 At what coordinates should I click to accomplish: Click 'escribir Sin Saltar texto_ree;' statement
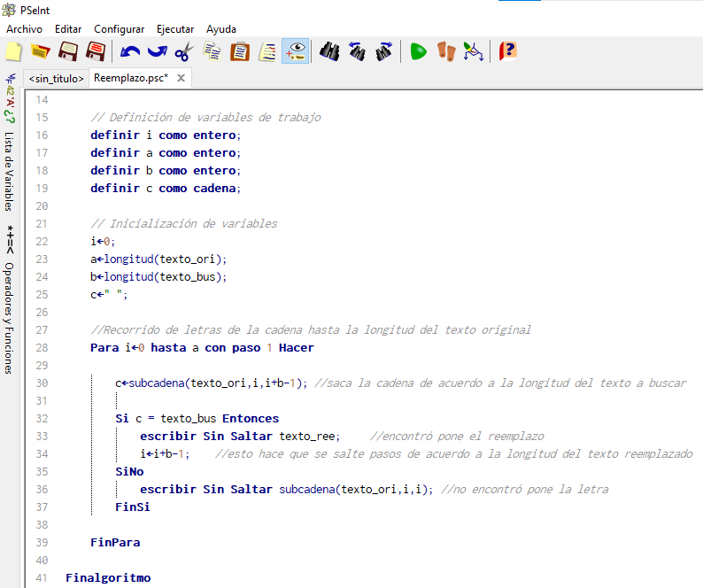click(x=240, y=437)
